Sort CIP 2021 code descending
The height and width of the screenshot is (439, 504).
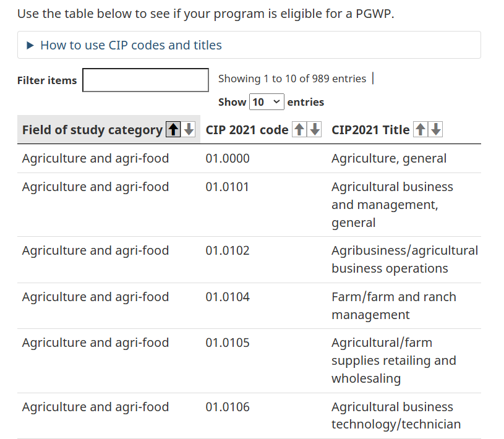pos(315,129)
